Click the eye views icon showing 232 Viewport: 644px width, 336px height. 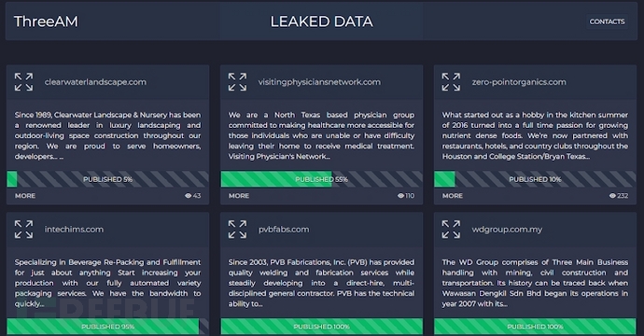click(612, 195)
